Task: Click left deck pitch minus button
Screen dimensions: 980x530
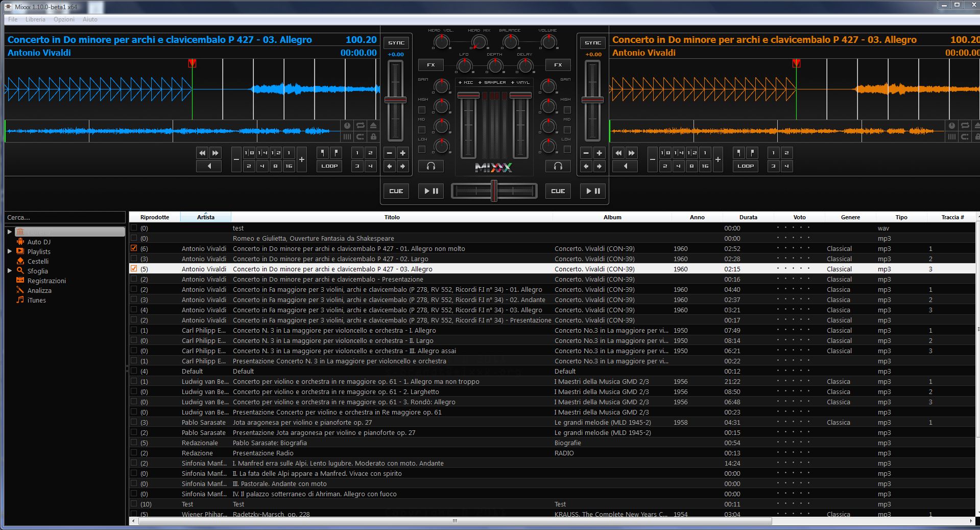Action: click(x=390, y=153)
